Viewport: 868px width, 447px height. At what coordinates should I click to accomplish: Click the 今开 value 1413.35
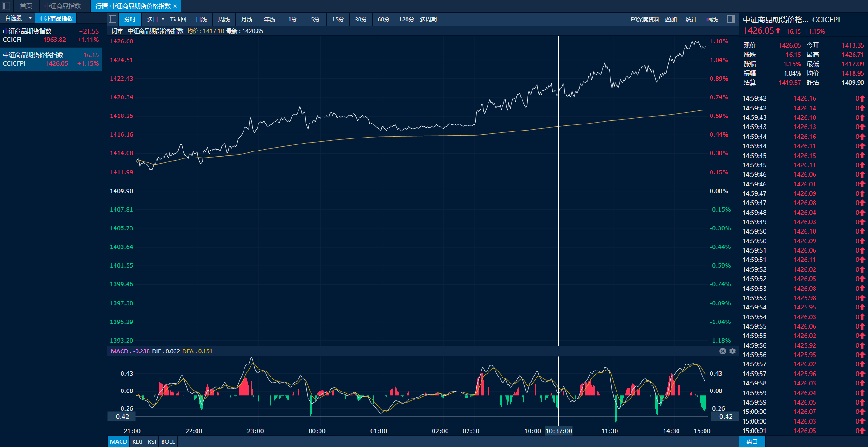(853, 45)
